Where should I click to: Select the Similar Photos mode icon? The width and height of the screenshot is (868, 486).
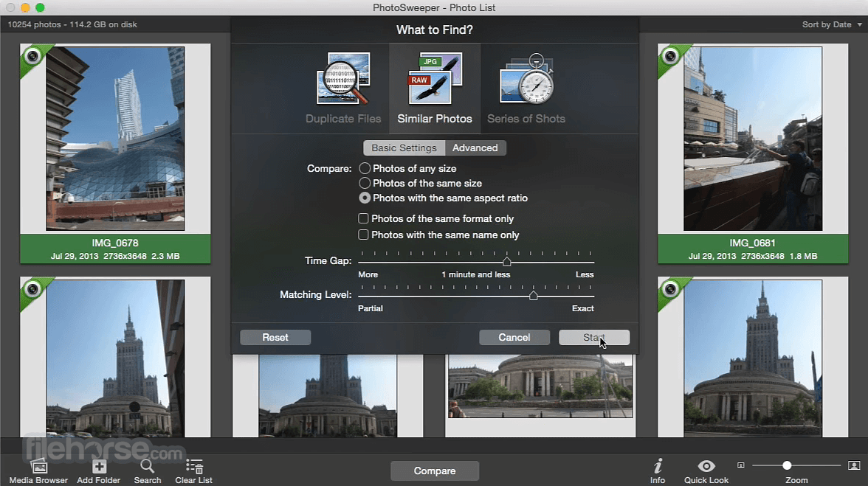tap(435, 78)
